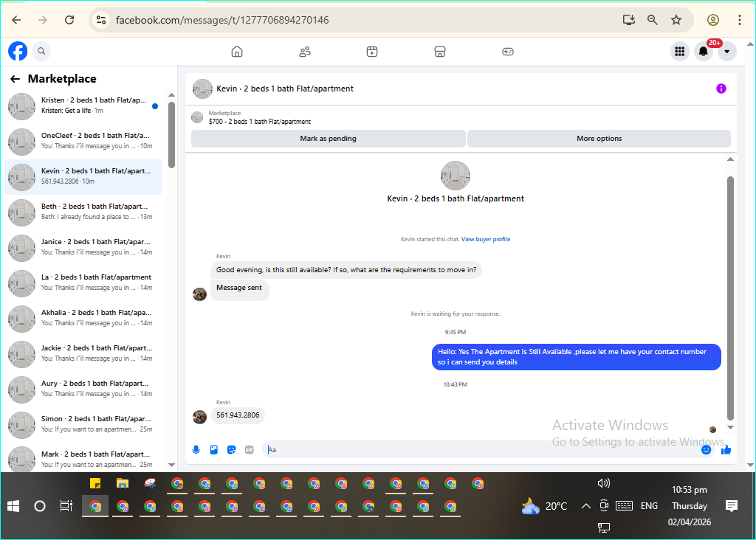This screenshot has width=756, height=540.
Task: Open the Windows Start menu
Action: coord(13,506)
